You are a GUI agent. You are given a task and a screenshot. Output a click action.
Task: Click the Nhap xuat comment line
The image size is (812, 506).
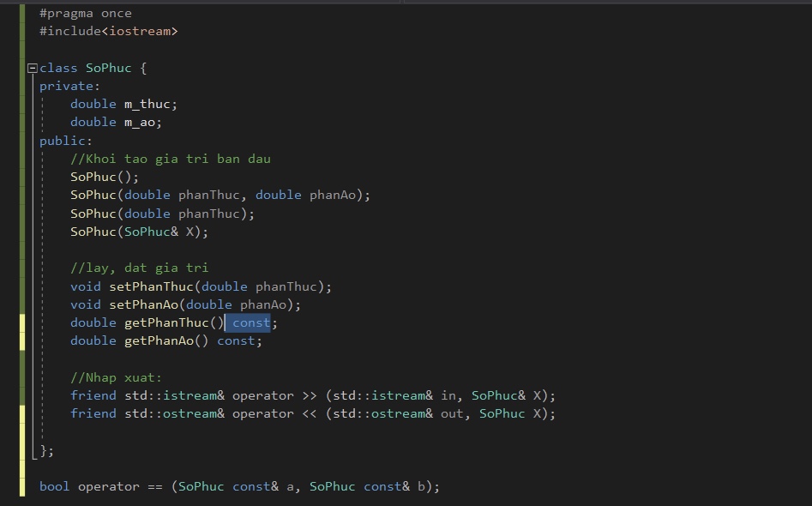tap(116, 377)
